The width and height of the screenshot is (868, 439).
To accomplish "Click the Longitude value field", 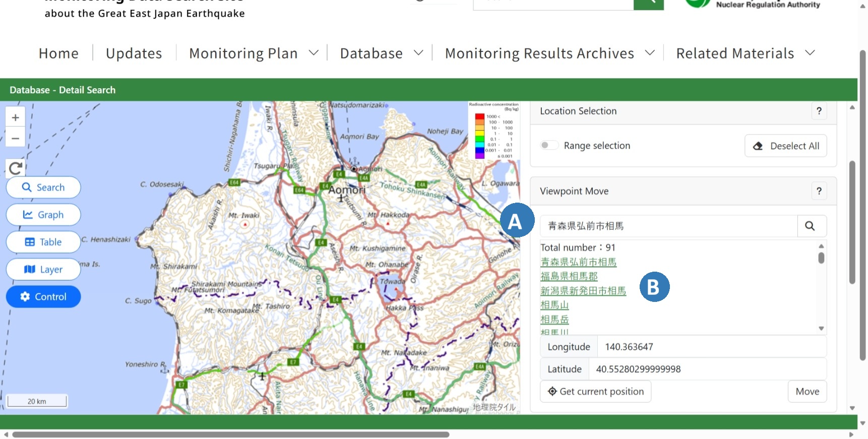I will tap(711, 347).
